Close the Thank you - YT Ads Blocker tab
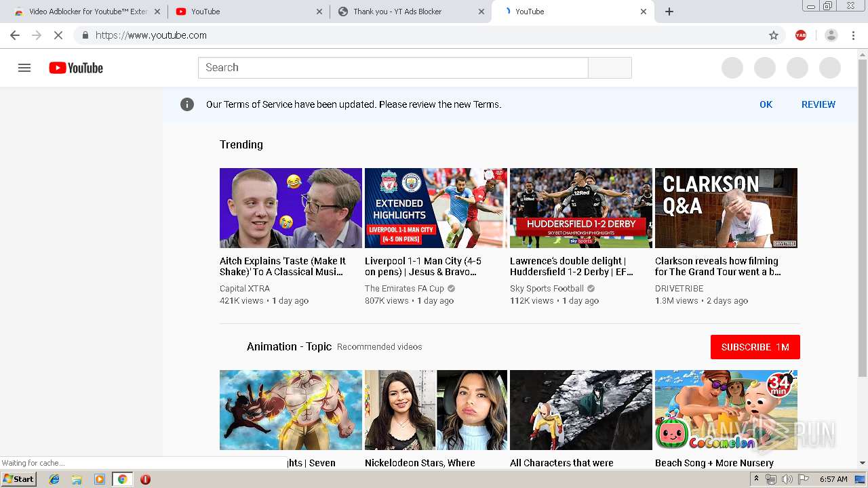Image resolution: width=868 pixels, height=488 pixels. coord(481,12)
